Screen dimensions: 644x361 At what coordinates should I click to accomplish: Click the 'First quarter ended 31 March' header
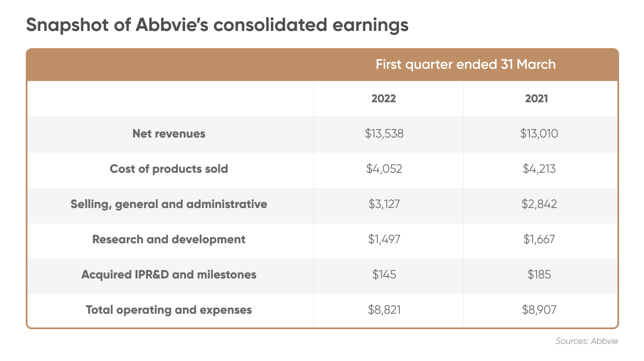(x=465, y=64)
